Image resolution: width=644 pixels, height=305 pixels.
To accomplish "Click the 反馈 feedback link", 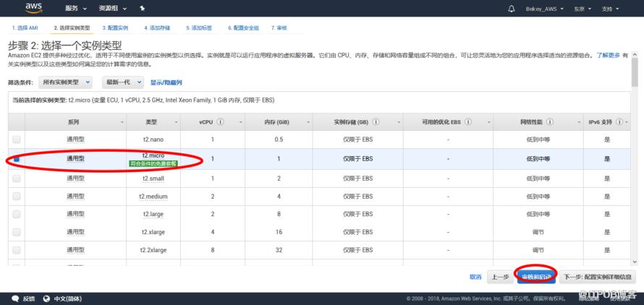I will (29, 298).
